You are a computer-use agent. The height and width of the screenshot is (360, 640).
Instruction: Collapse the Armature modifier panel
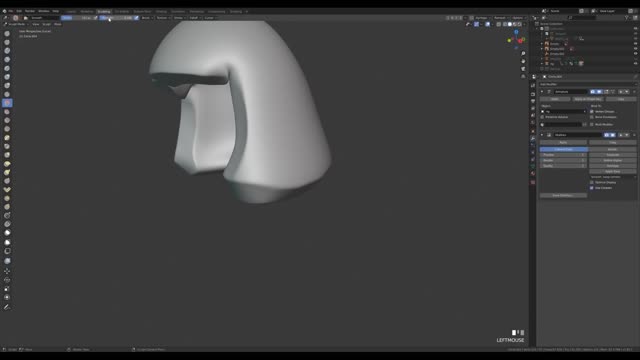[542, 92]
